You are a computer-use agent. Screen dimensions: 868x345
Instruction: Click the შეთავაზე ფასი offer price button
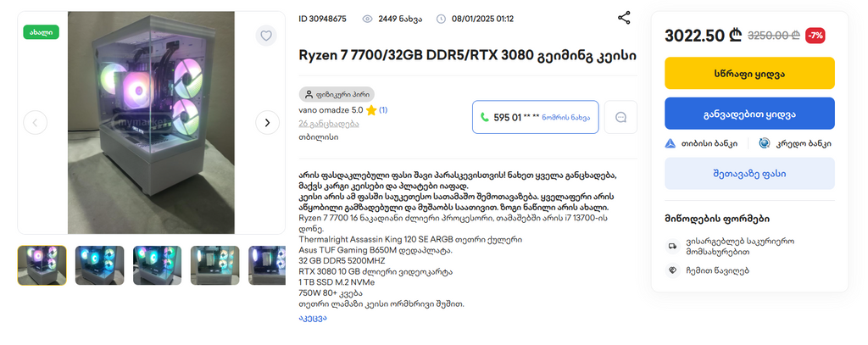[749, 173]
